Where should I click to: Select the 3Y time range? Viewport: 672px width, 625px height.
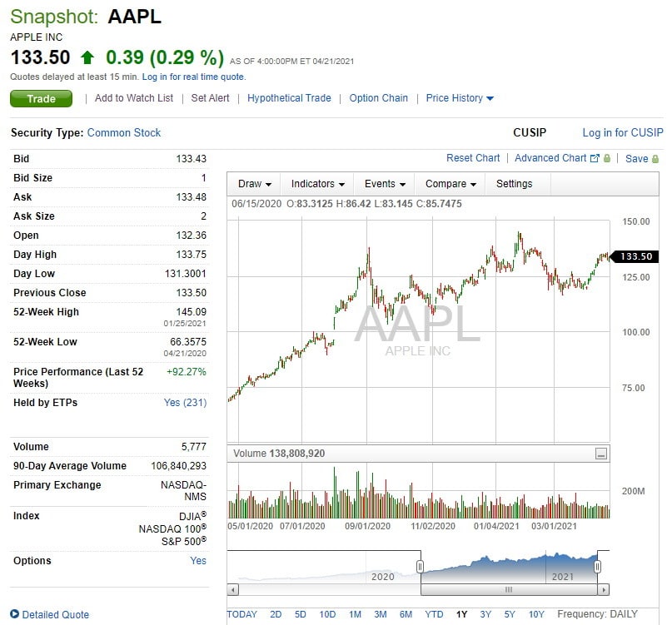coord(485,614)
